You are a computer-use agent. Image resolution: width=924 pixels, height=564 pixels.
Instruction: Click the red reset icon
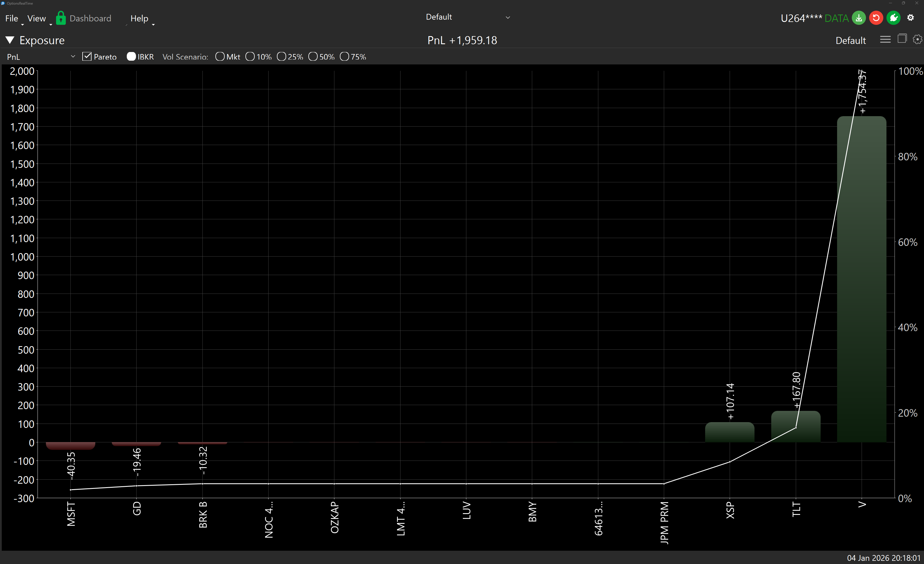[x=876, y=18]
